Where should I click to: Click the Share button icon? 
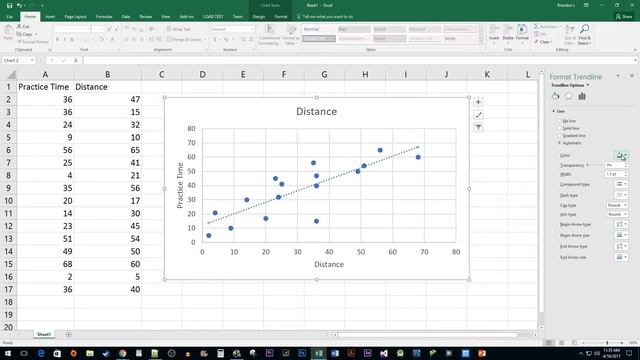tap(625, 16)
